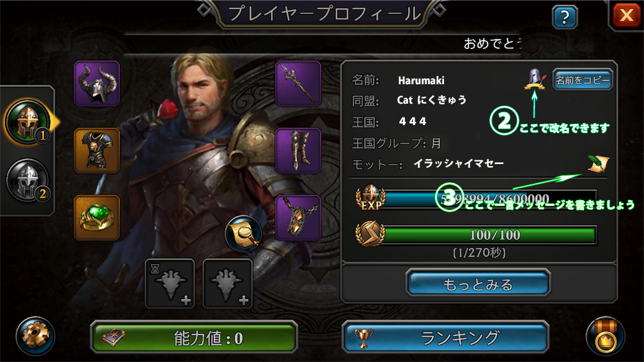Click the magnifying glass scroll icon
Screen dimensions: 644x362
(x=243, y=234)
